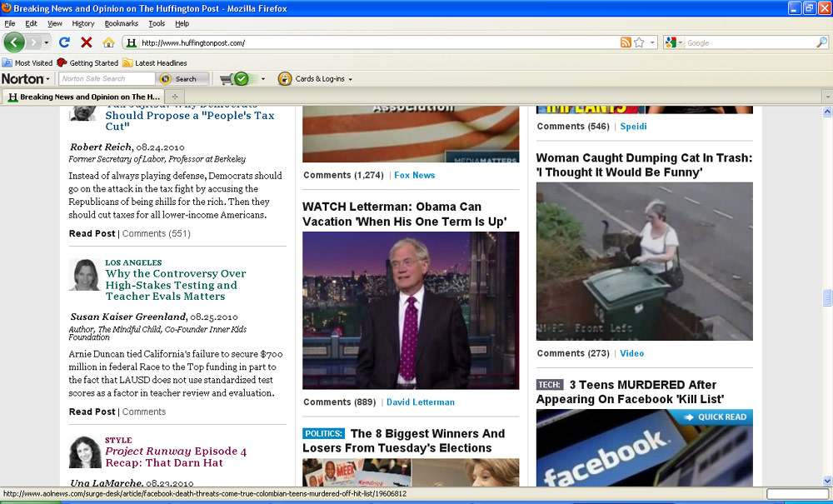The image size is (833, 504).
Task: Open the LOS ANGELES section label
Action: pos(133,262)
